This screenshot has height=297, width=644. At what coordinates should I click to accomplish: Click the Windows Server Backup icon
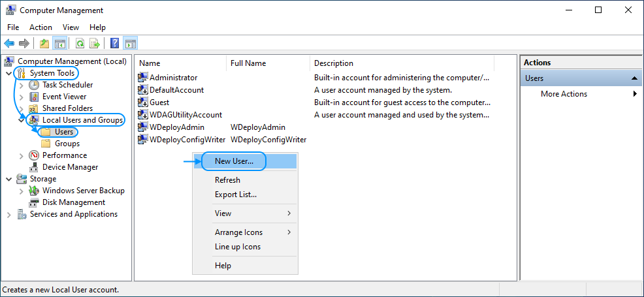click(x=34, y=191)
